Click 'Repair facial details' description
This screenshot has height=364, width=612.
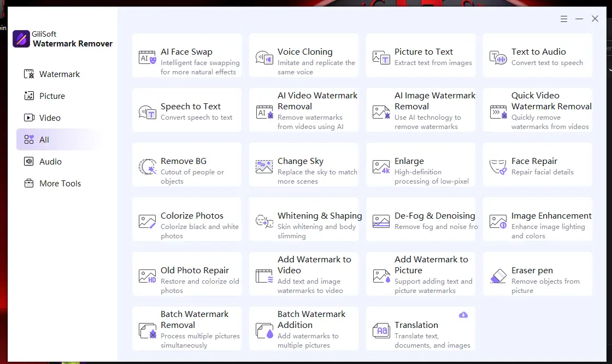(x=543, y=172)
